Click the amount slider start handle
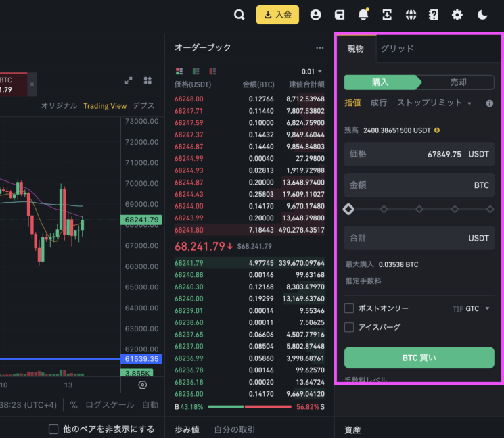This screenshot has height=438, width=504. 348,210
